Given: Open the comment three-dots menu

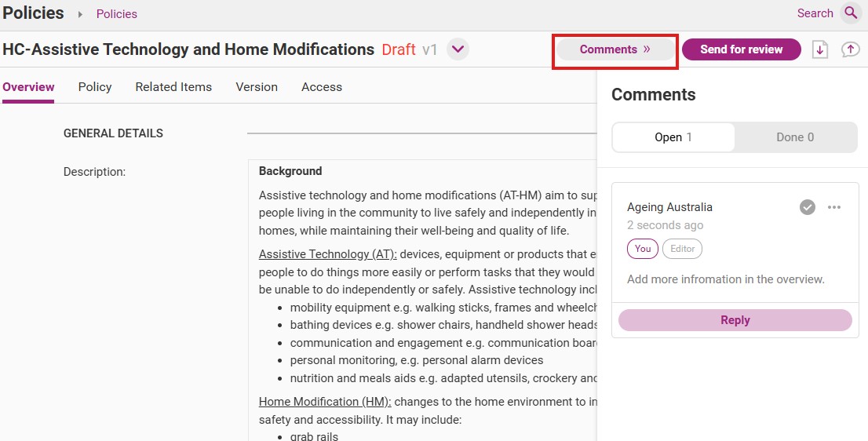Looking at the screenshot, I should (834, 207).
